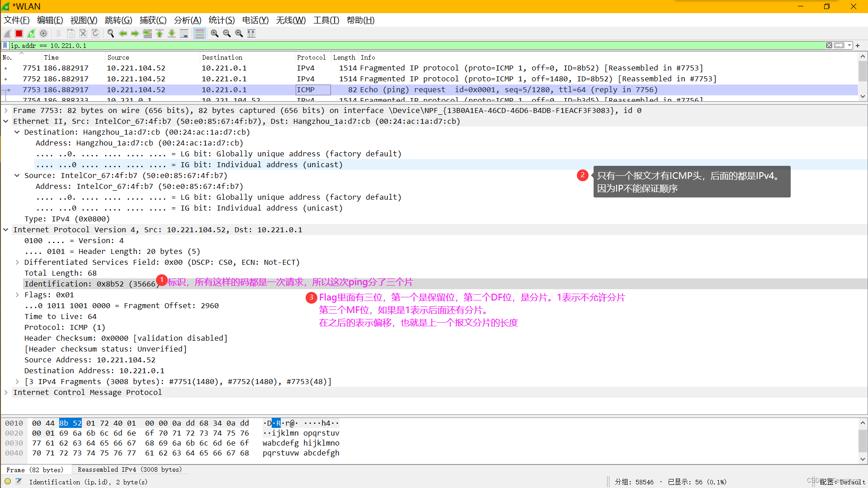This screenshot has height=488, width=868.
Task: Open the 视图(V) menu
Action: (84, 20)
